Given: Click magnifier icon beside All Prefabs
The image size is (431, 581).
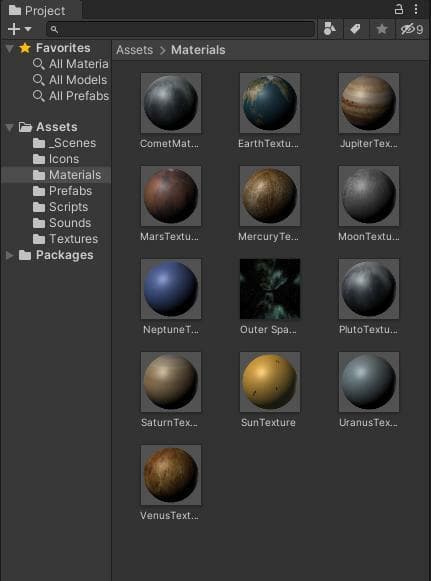Looking at the screenshot, I should click(x=39, y=96).
